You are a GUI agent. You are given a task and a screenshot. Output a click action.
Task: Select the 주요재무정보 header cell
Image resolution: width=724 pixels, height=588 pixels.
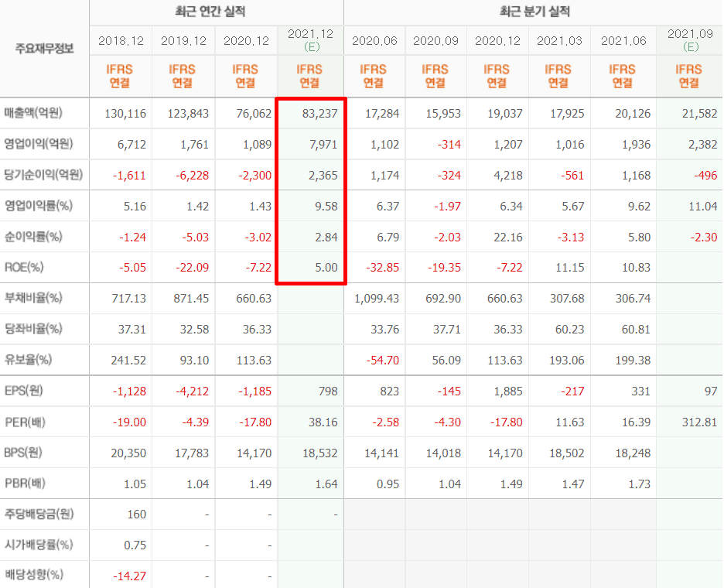[x=45, y=49]
